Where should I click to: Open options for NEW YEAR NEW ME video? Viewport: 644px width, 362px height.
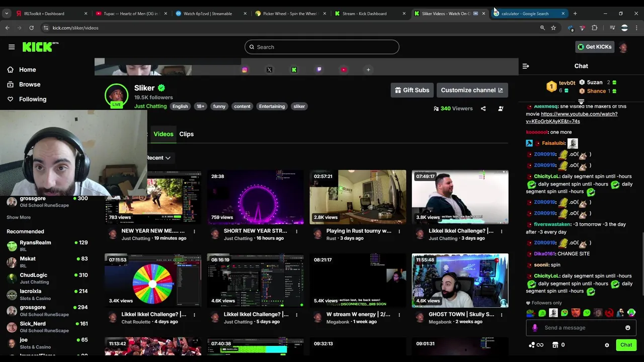tap(194, 231)
